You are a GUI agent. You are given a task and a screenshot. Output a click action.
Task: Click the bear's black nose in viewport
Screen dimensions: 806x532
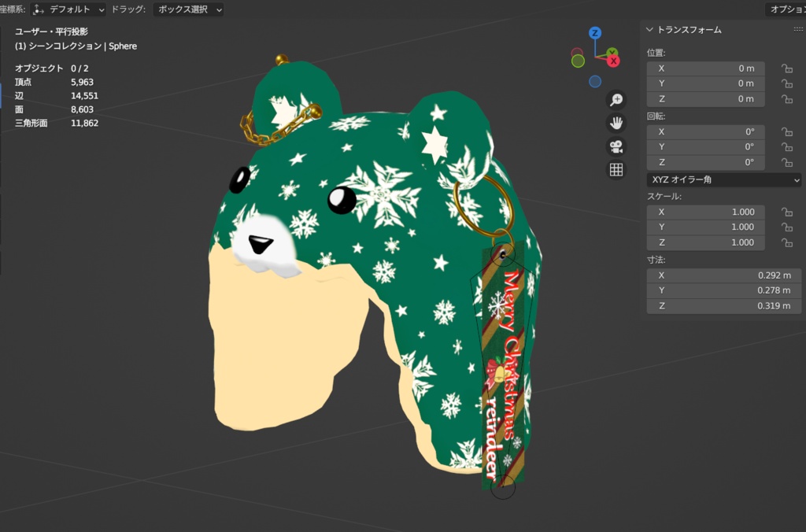click(260, 244)
